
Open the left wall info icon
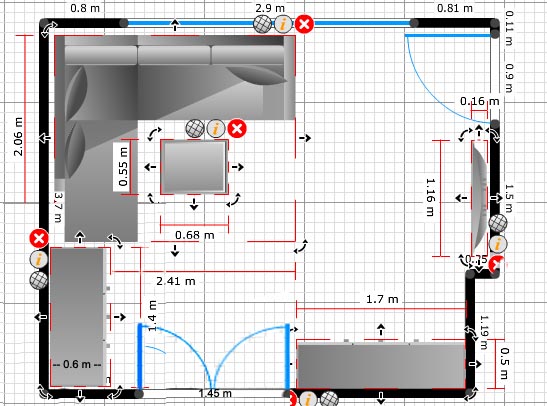39,260
